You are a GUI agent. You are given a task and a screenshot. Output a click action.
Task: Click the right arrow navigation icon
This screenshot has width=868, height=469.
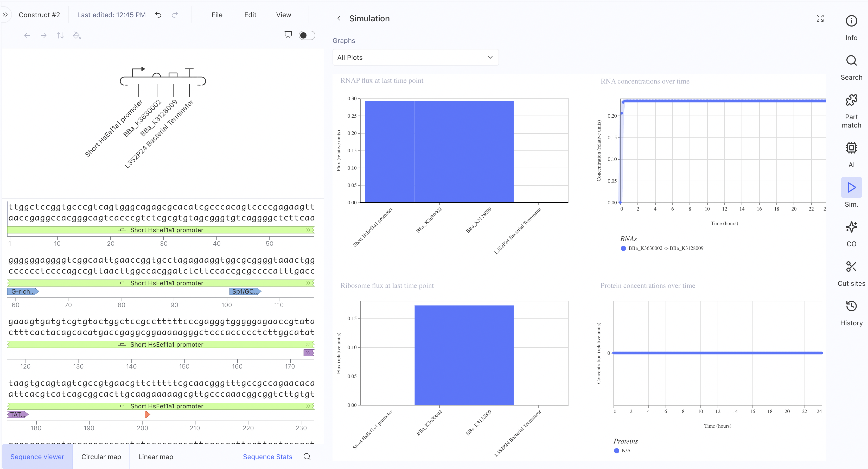point(43,35)
